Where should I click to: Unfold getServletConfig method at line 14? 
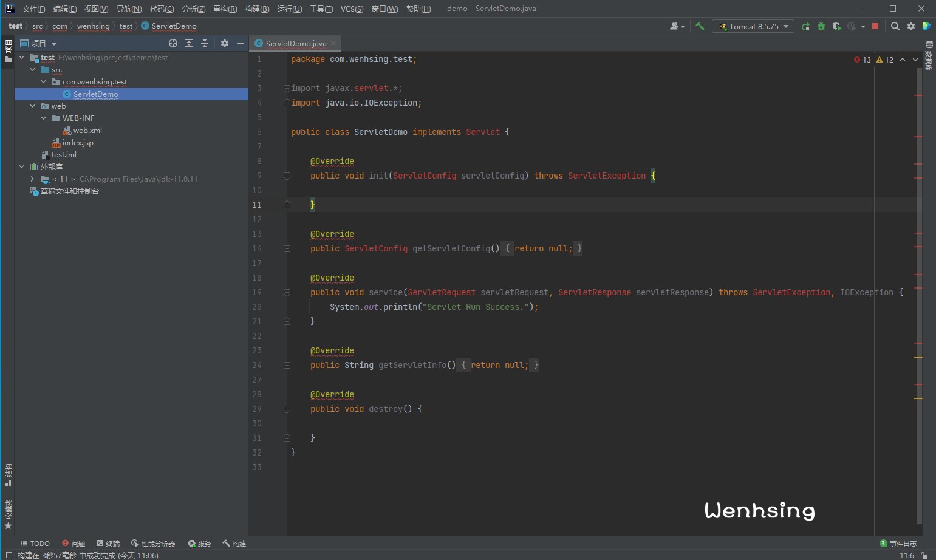pyautogui.click(x=287, y=248)
